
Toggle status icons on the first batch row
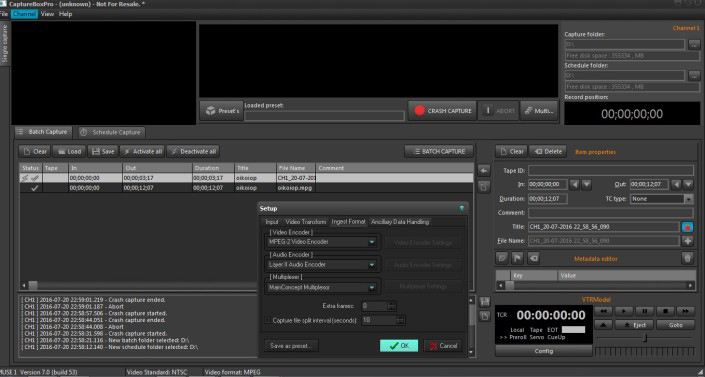[30, 178]
